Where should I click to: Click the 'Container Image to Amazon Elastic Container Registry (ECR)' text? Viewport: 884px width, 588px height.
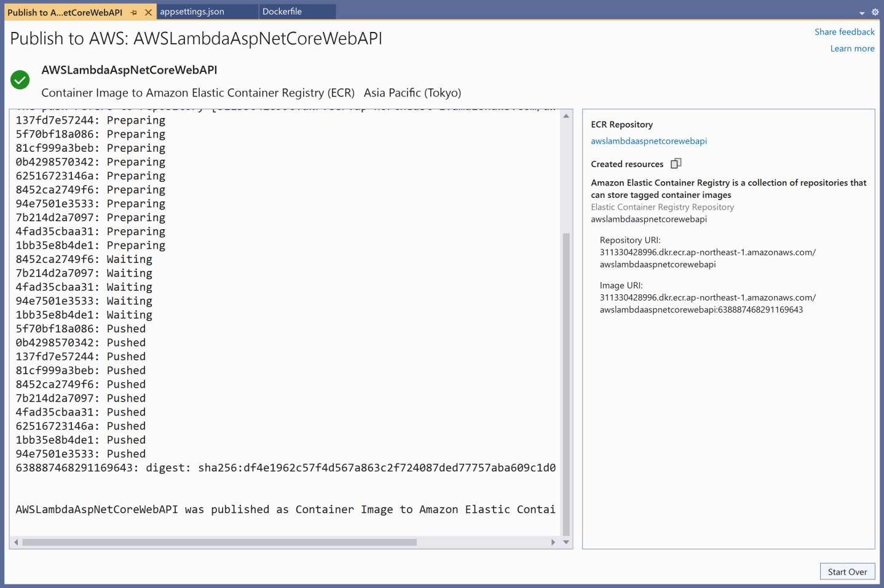[x=198, y=93]
